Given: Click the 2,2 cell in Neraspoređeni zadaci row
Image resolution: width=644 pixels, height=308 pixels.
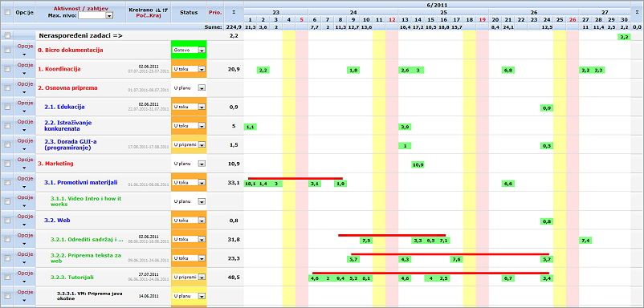Looking at the screenshot, I should [x=624, y=38].
